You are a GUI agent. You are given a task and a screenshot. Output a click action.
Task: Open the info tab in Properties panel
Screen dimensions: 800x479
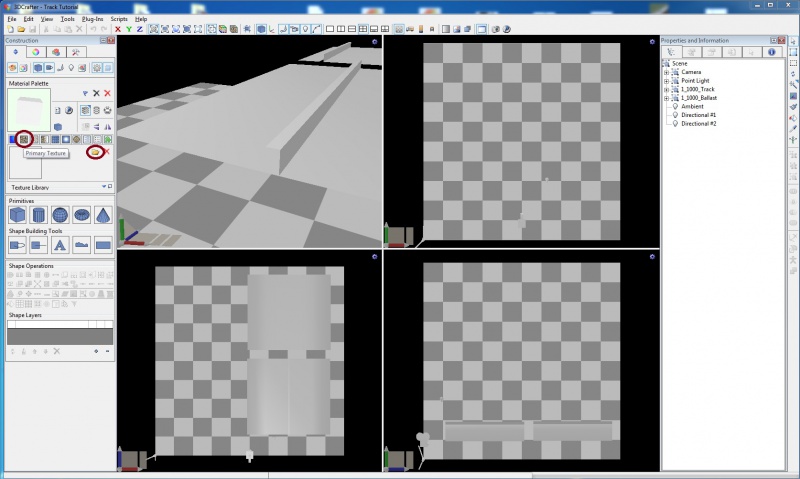coord(771,52)
